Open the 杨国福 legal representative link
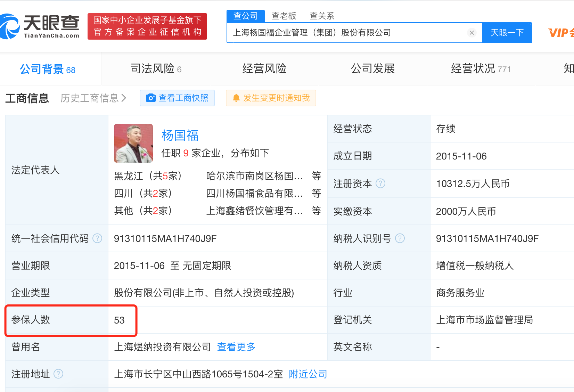This screenshot has height=392, width=574. point(180,136)
